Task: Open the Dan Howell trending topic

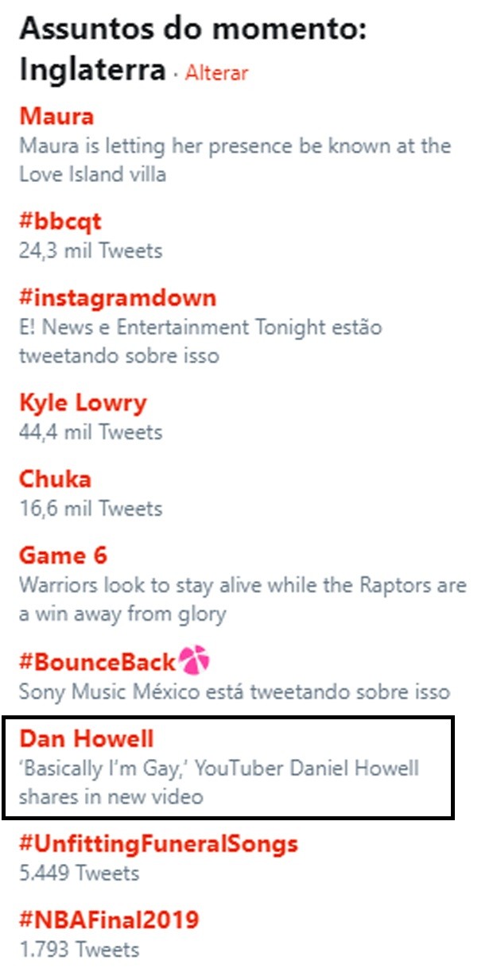Action: coord(87,739)
